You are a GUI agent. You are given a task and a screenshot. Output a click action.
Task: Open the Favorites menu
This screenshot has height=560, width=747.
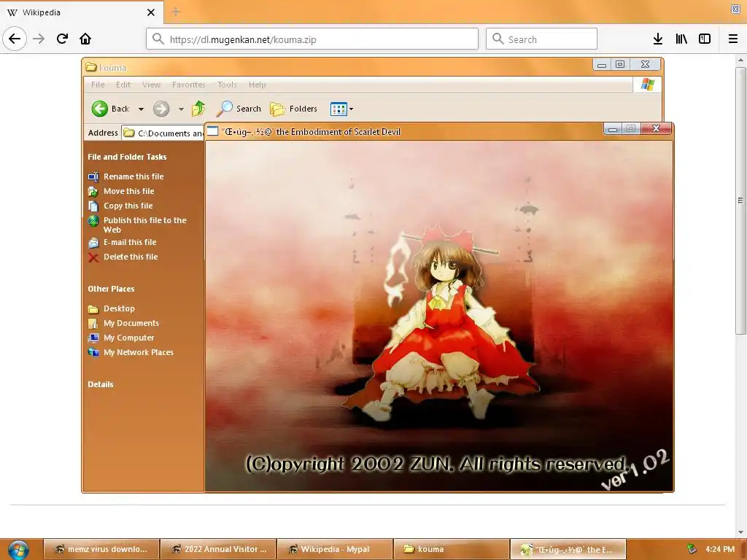click(x=189, y=85)
